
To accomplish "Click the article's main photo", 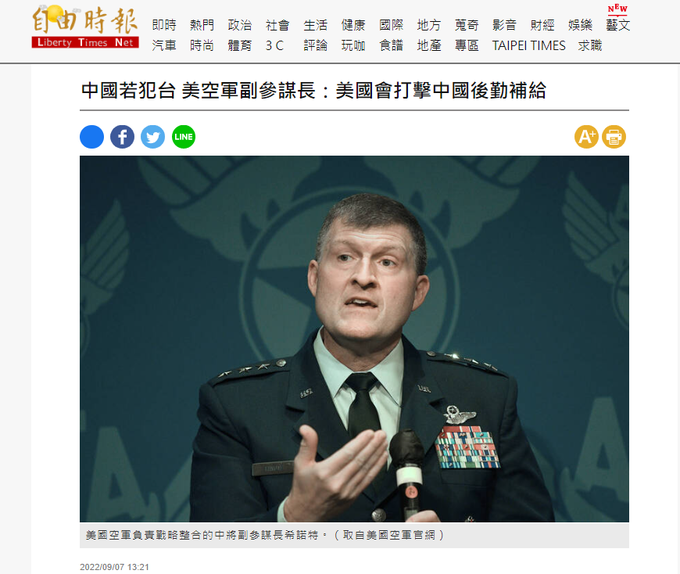I will point(354,339).
